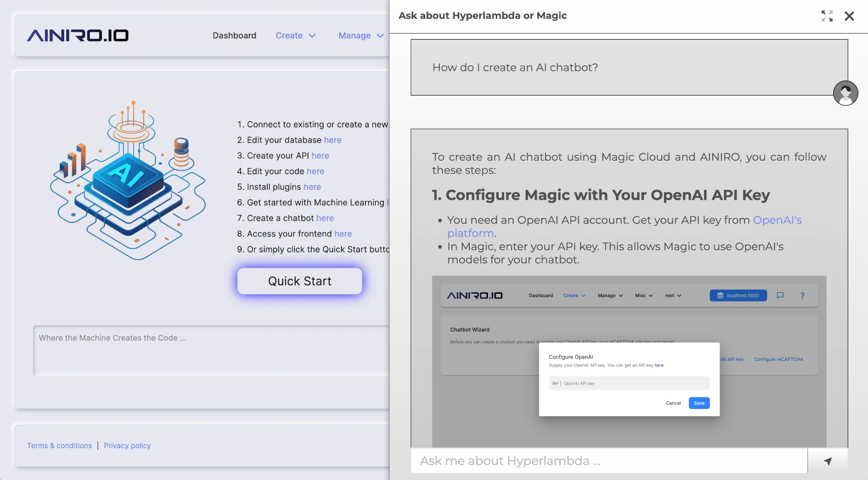
Task: Expand the Create dropdown menu
Action: (296, 35)
